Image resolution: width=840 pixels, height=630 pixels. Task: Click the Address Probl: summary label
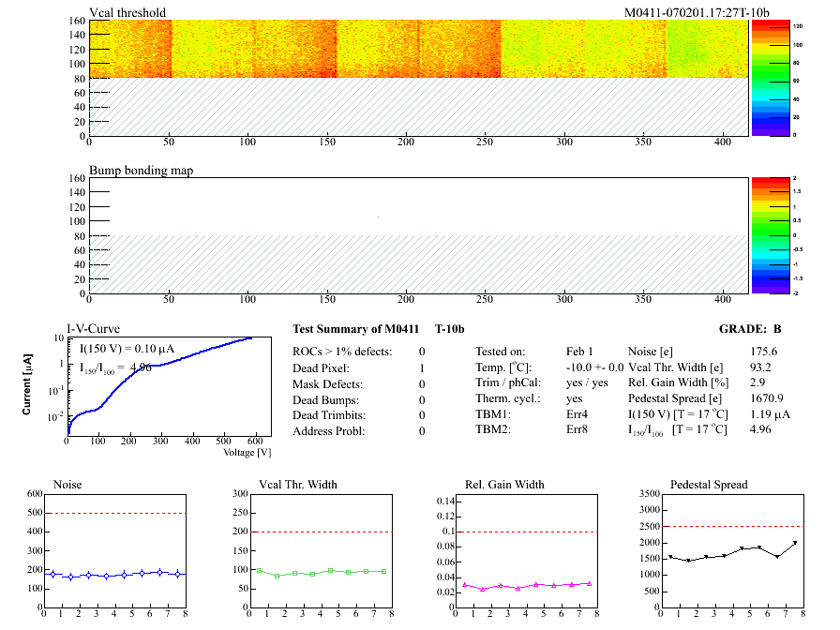[x=328, y=431]
